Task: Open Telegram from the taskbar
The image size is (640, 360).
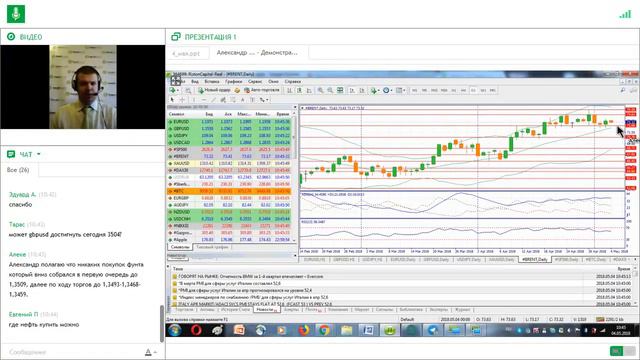Action: click(x=432, y=330)
